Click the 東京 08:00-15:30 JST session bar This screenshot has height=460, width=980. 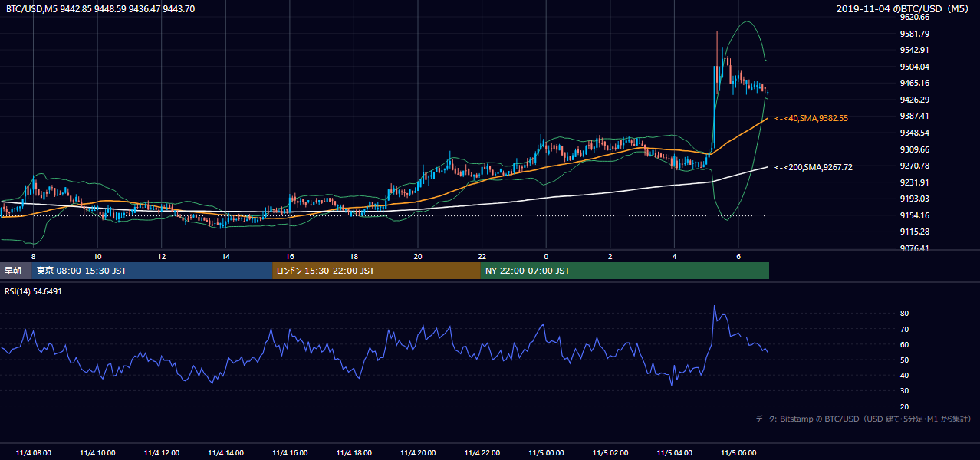point(152,271)
